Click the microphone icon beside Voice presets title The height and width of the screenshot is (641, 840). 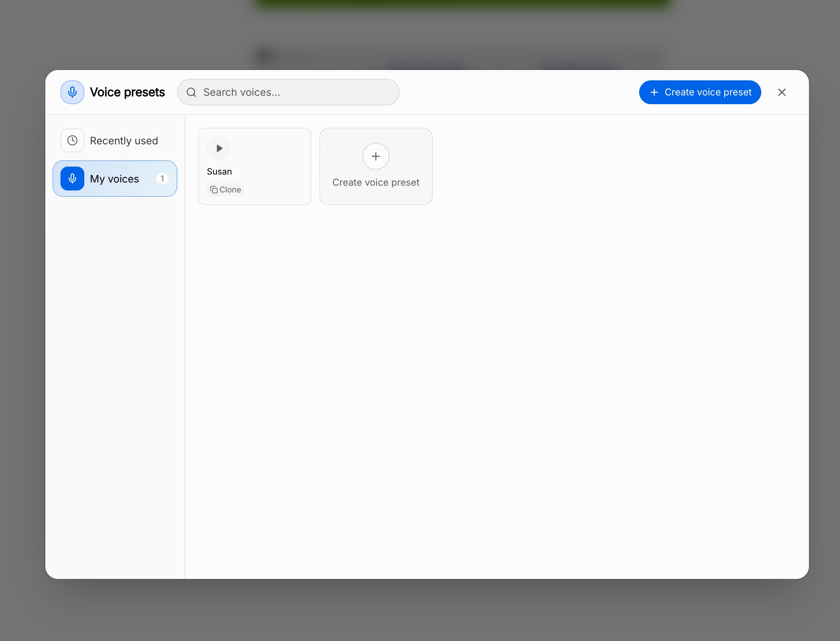coord(72,92)
